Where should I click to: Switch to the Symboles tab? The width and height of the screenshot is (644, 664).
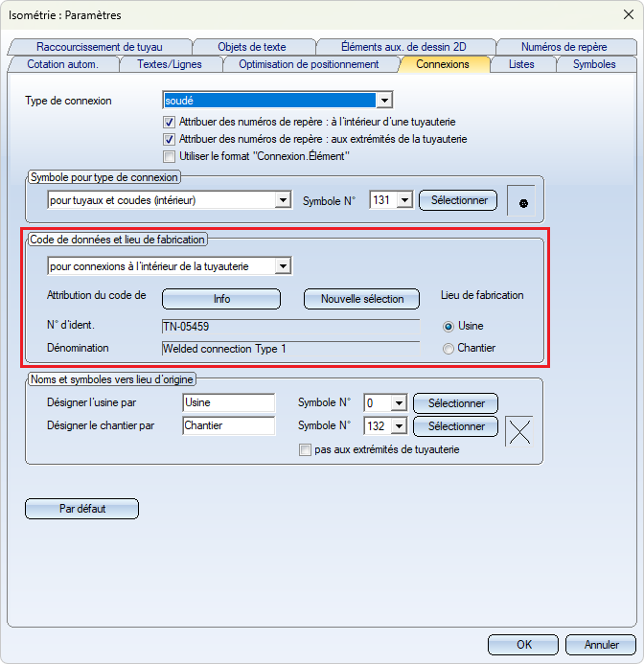(594, 64)
